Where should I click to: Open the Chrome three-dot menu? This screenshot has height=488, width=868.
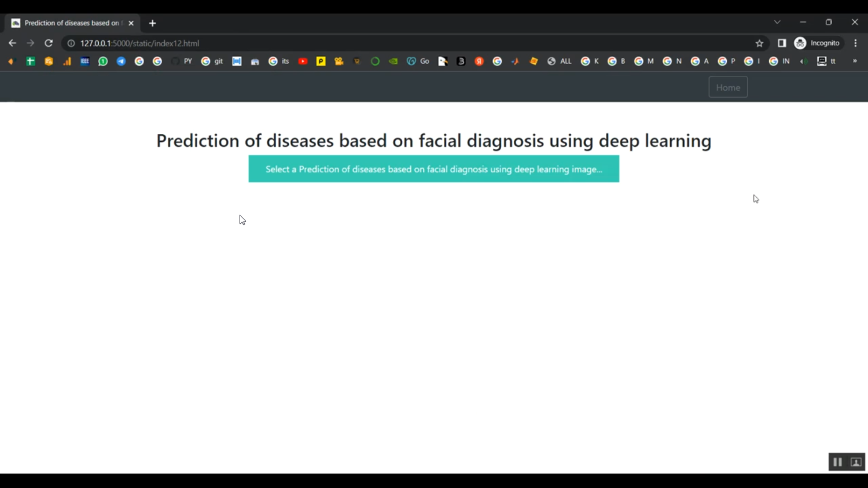855,43
